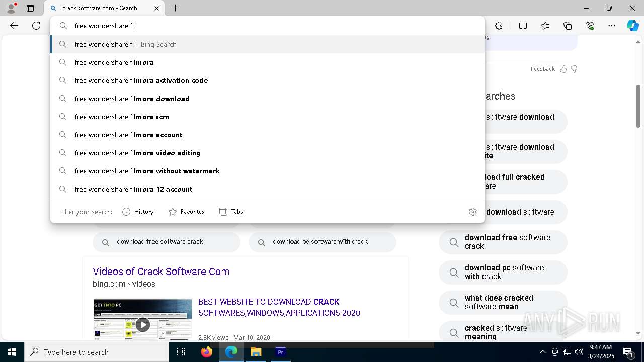Open the Edge profile avatar icon

click(11, 8)
